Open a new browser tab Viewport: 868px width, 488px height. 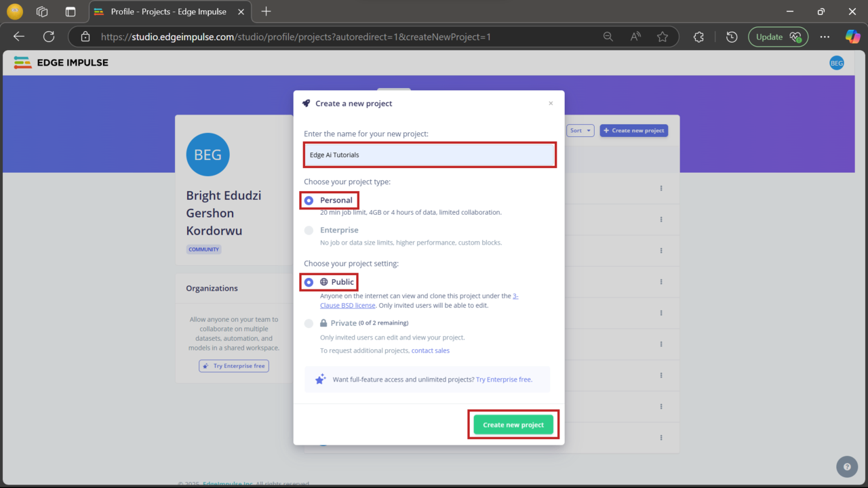266,12
